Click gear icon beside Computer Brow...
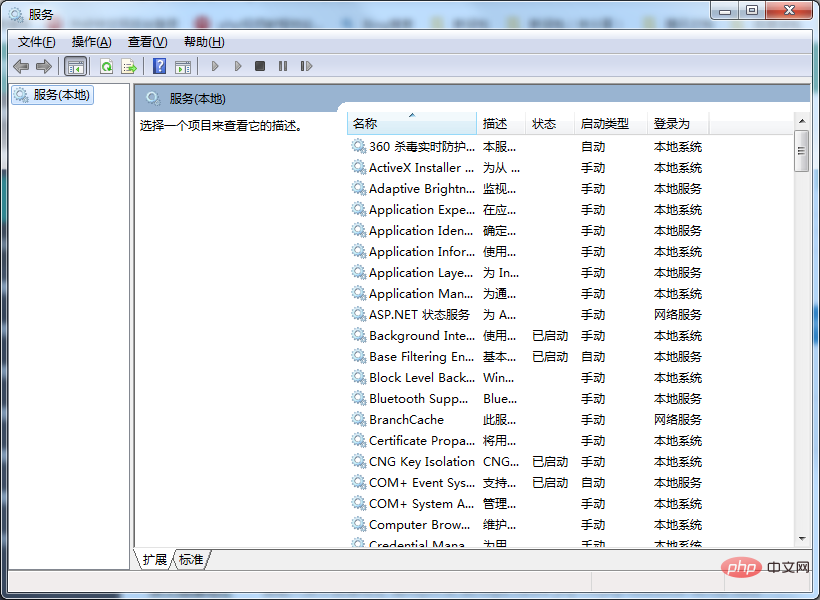The image size is (820, 600). pyautogui.click(x=358, y=524)
